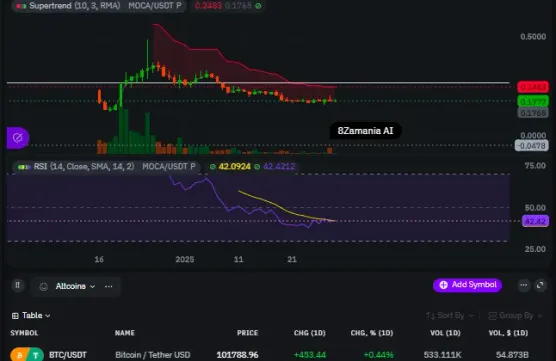Screen dimensions: 556x361
Task: Click the 8Zamania AI label
Action: 365,131
